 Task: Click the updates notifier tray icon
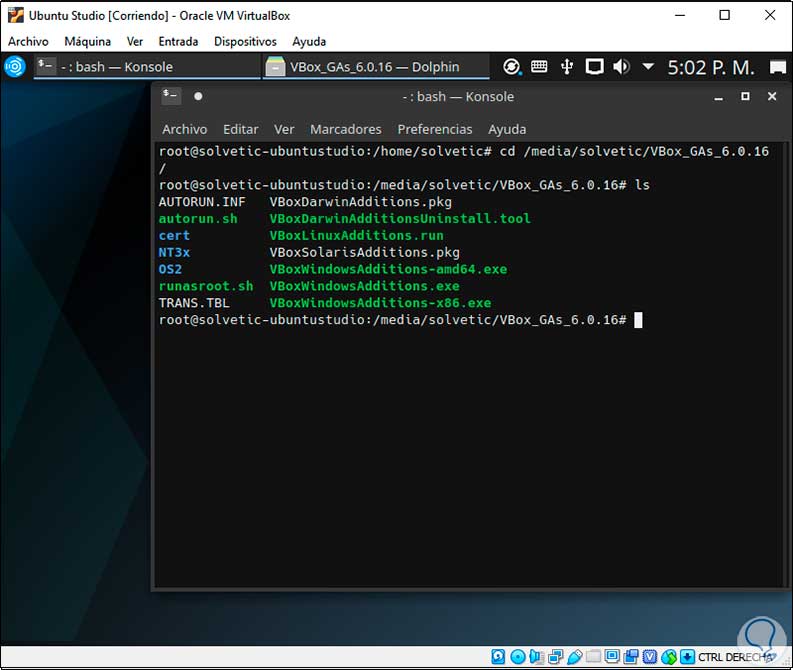(x=511, y=67)
